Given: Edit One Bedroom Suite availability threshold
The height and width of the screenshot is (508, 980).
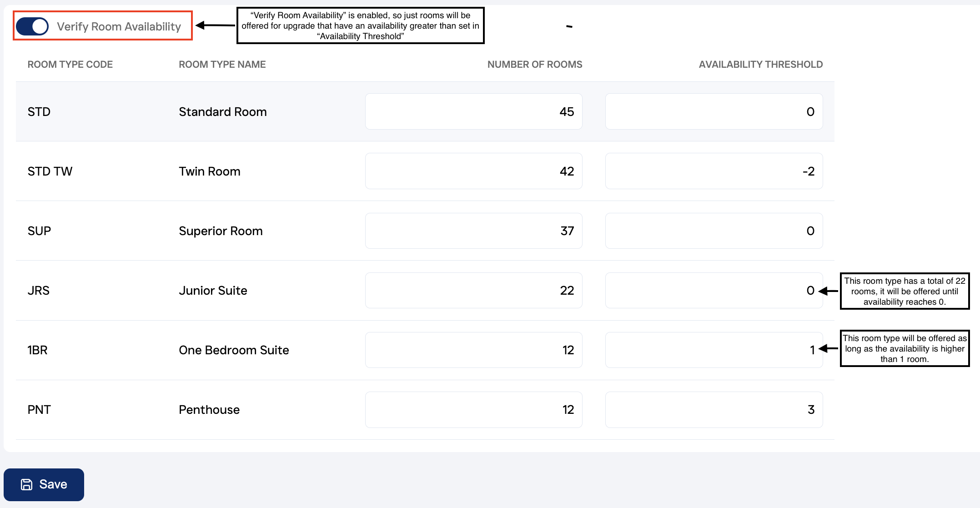Looking at the screenshot, I should point(713,350).
